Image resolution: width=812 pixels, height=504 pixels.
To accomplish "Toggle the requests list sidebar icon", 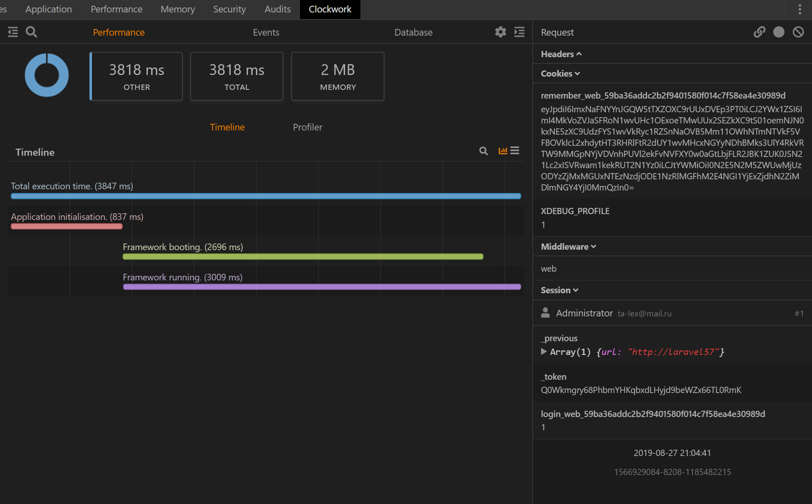I will click(13, 32).
